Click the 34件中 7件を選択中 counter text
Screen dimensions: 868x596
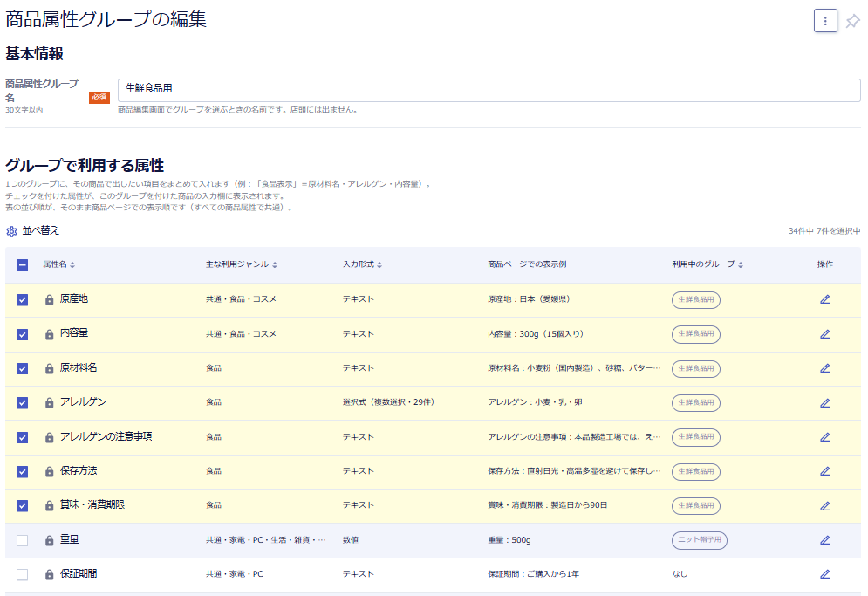(824, 231)
